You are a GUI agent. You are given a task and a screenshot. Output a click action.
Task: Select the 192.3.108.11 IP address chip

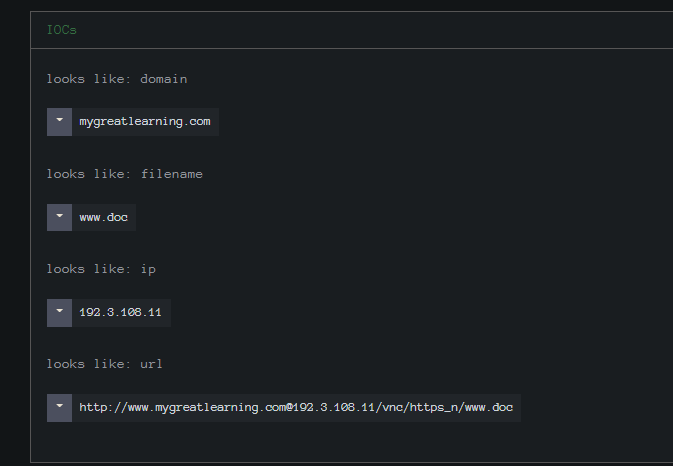click(x=121, y=313)
